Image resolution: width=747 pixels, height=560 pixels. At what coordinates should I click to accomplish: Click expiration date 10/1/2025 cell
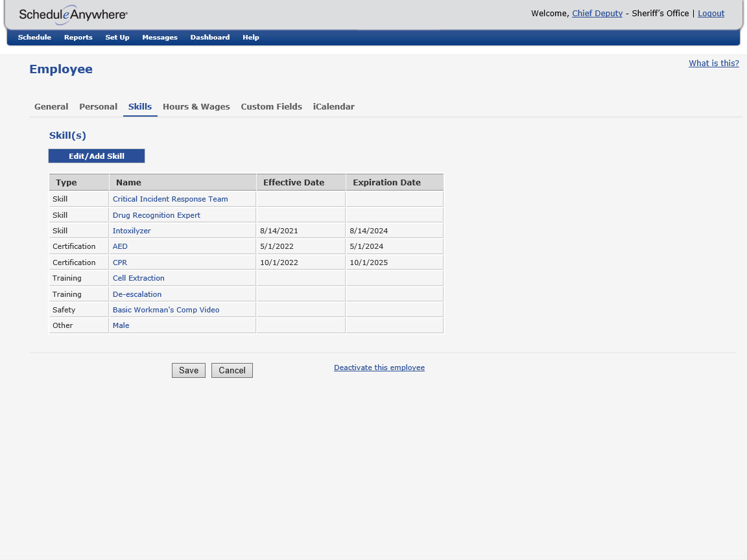394,262
